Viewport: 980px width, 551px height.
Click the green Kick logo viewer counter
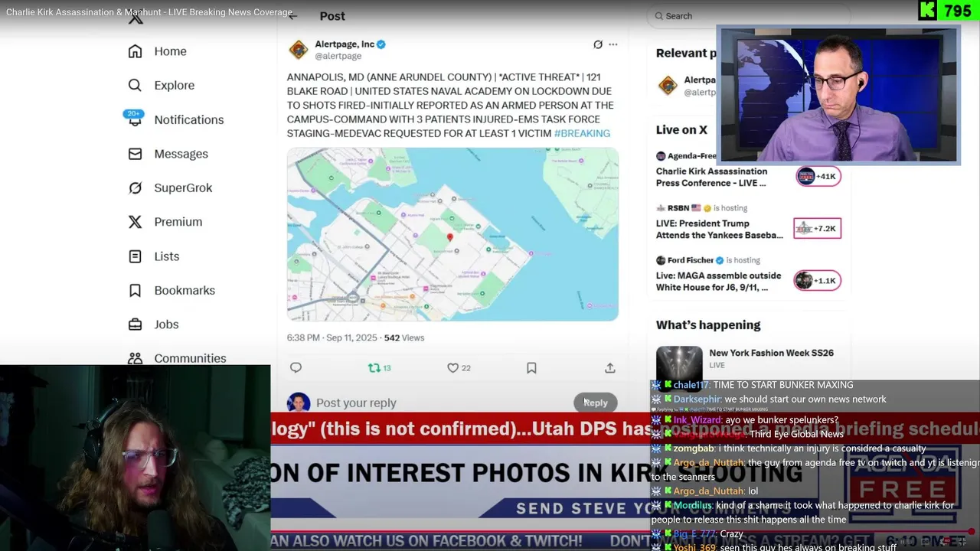coord(948,11)
